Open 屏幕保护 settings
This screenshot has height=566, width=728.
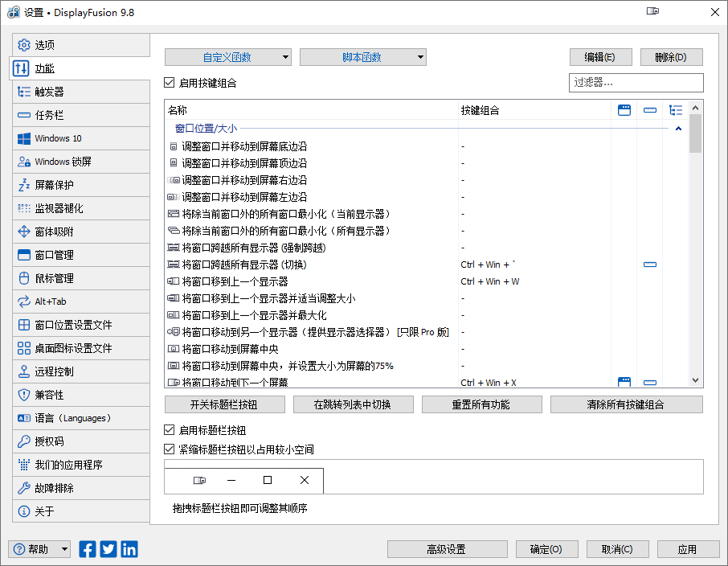point(81,185)
